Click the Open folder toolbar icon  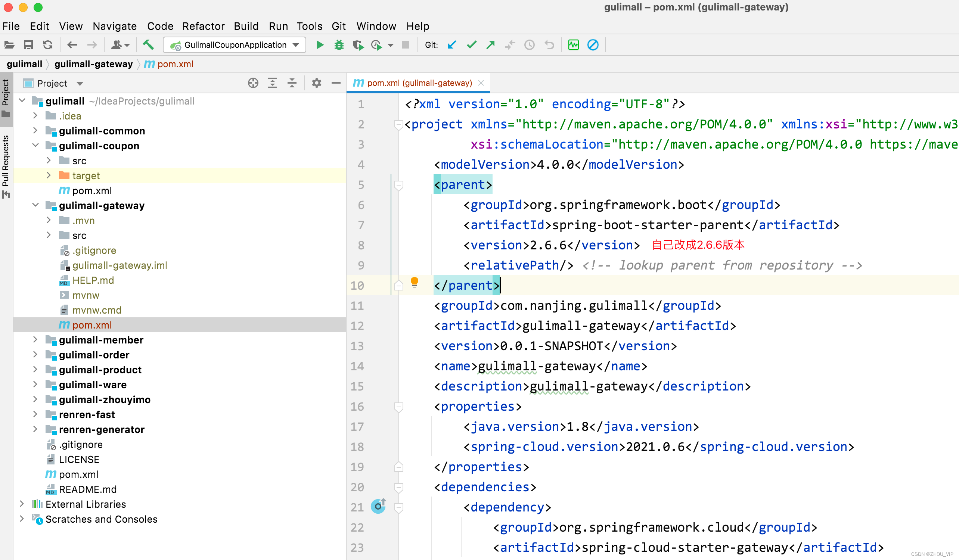click(9, 45)
